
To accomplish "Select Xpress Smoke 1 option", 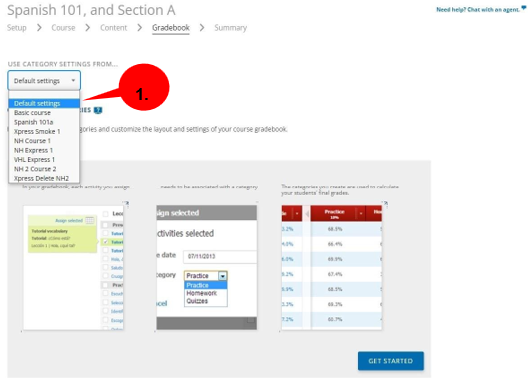I will pyautogui.click(x=44, y=132).
